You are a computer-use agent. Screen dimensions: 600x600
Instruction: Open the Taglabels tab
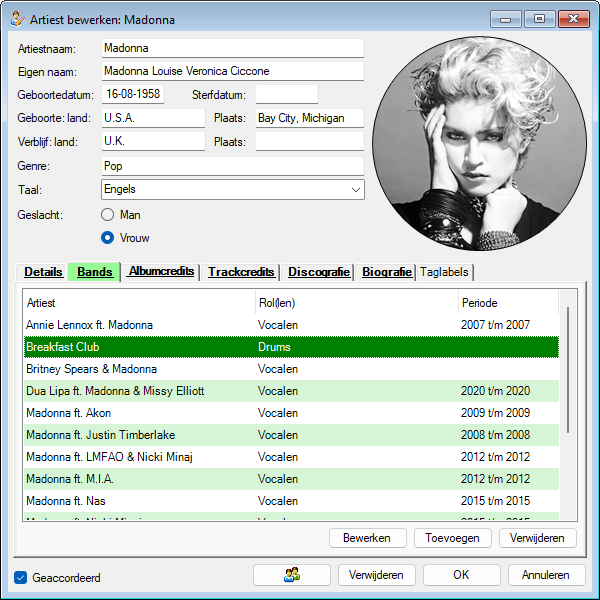[444, 272]
